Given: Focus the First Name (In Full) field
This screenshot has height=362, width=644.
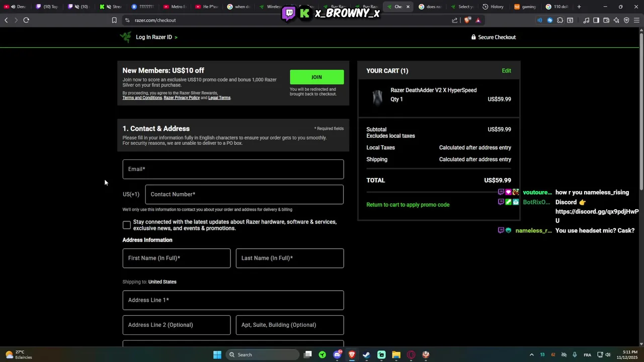Looking at the screenshot, I should [x=177, y=258].
